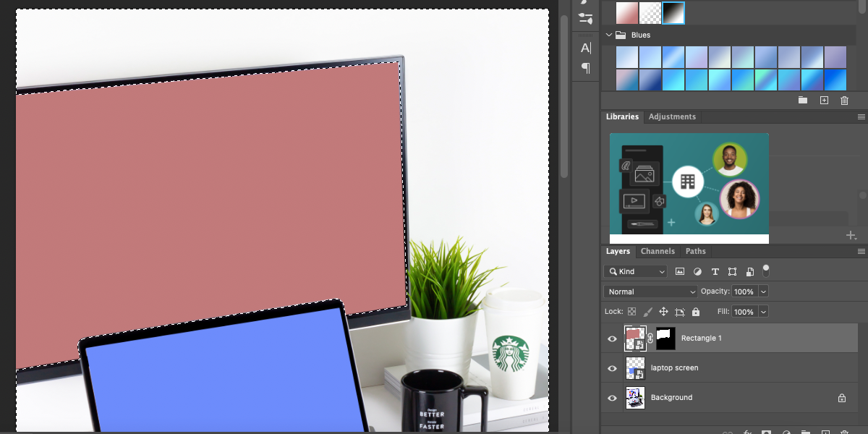
Task: Create a new gradient group folder
Action: 803,100
